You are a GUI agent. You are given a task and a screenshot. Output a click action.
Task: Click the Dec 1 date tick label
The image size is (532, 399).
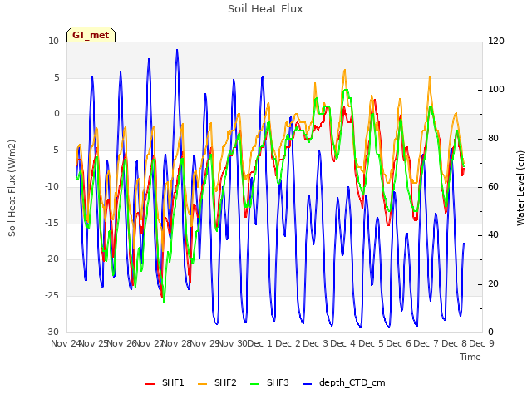click(x=259, y=343)
